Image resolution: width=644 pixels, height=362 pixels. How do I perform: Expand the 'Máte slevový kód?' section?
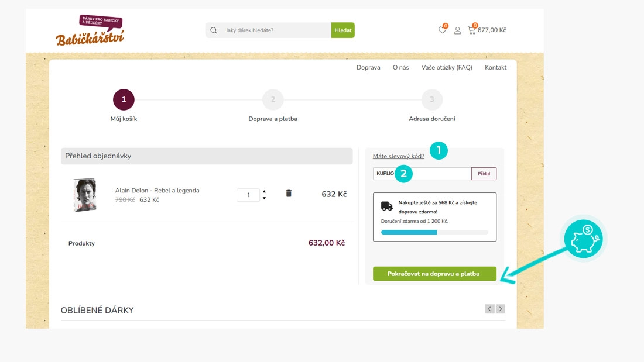tap(398, 156)
